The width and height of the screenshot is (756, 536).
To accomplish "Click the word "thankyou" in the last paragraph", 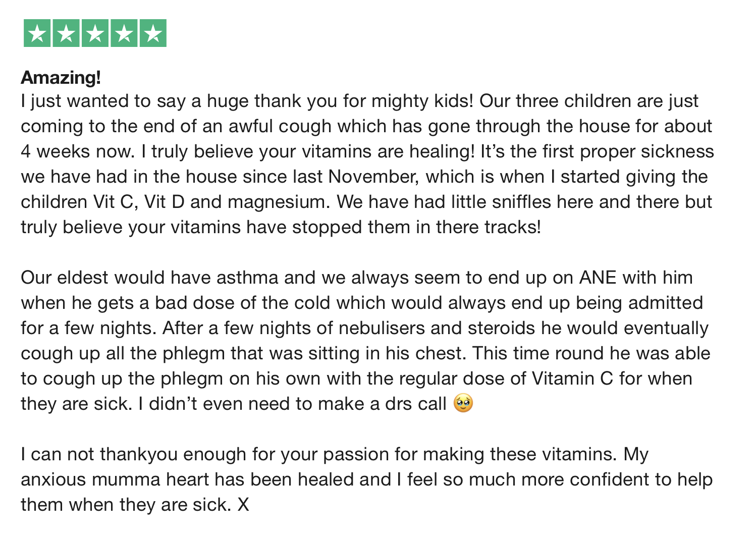I will pyautogui.click(x=139, y=455).
